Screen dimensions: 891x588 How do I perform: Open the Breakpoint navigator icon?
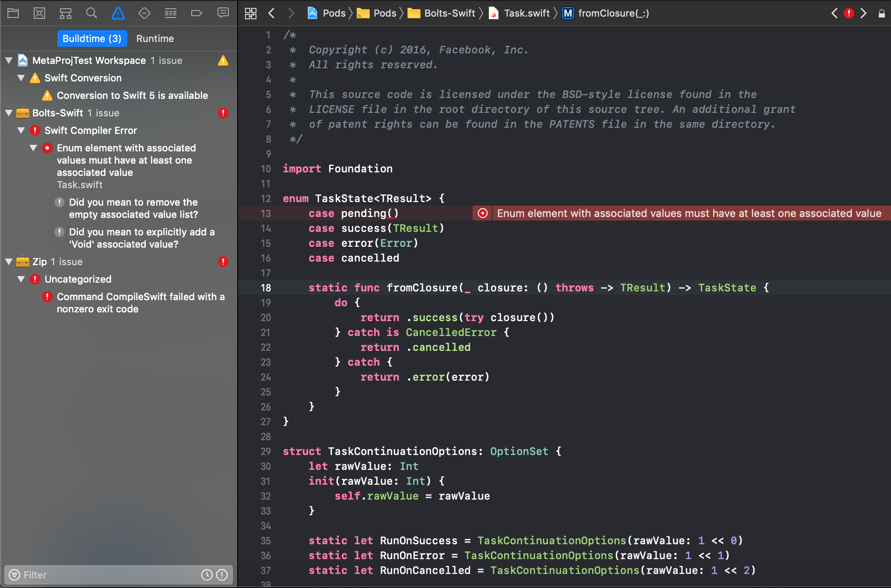pyautogui.click(x=196, y=13)
